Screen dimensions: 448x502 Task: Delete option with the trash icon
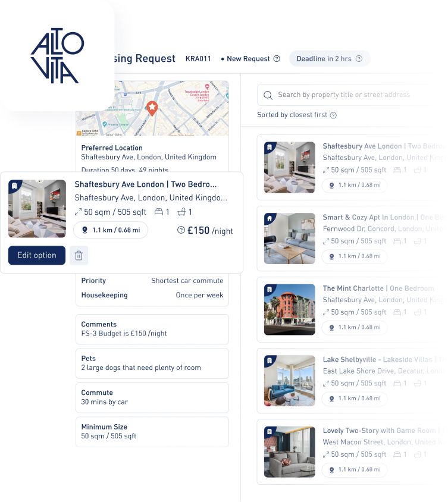pyautogui.click(x=79, y=256)
